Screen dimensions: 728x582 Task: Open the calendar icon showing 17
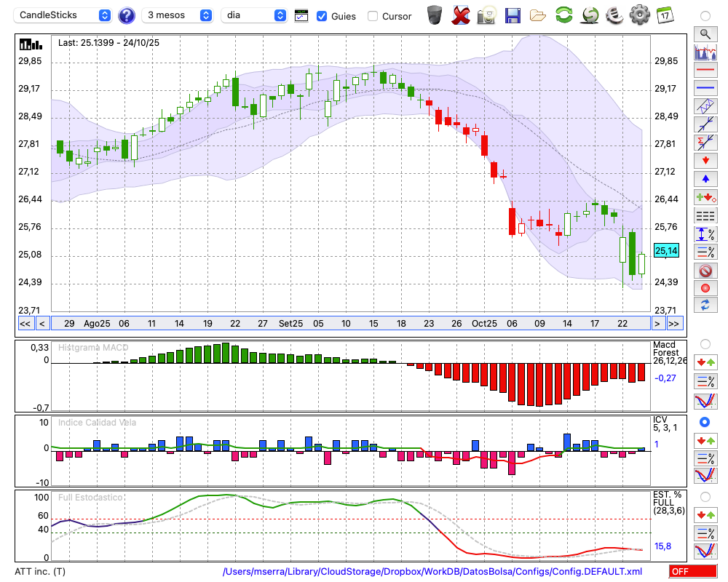[x=665, y=15]
